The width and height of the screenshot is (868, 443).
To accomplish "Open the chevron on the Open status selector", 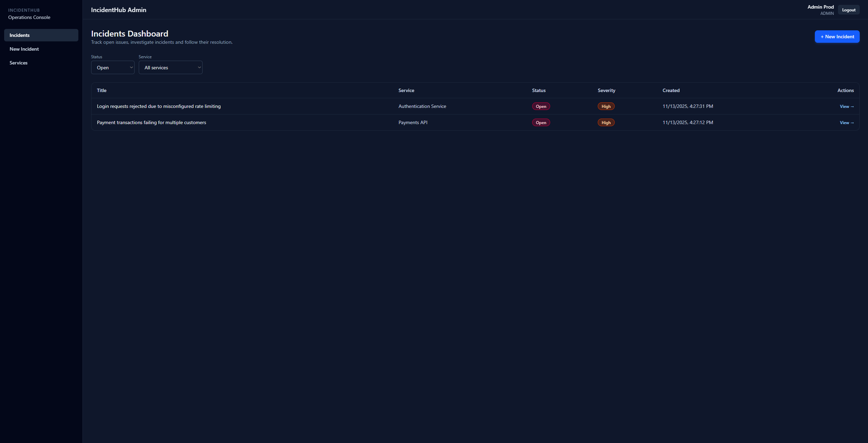I will pos(130,67).
